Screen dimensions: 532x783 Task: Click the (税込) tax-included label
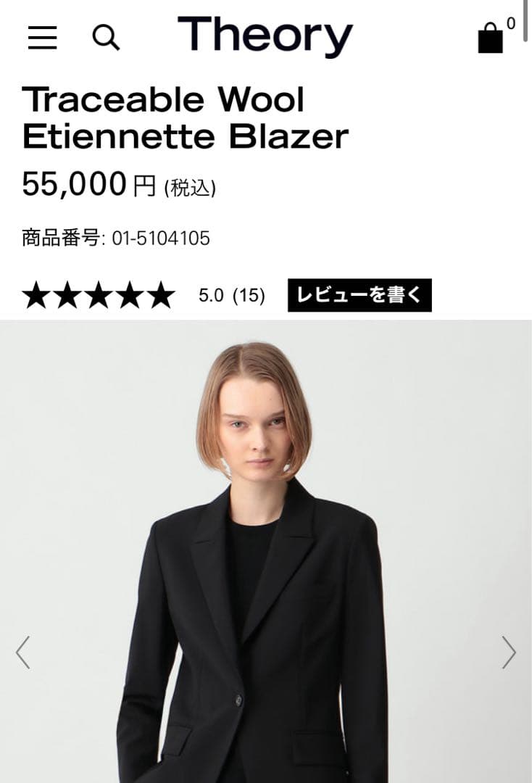[190, 188]
